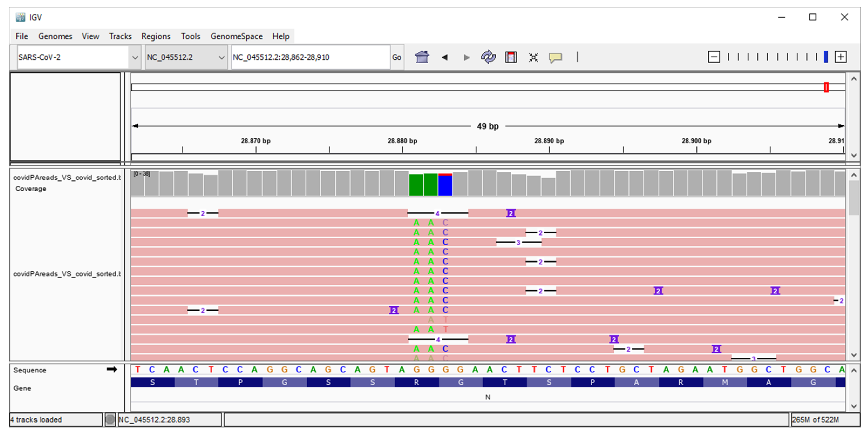Viewport: 868px width, 433px height.
Task: Open the SARS-CoV-2 genome dropdown
Action: pyautogui.click(x=135, y=57)
